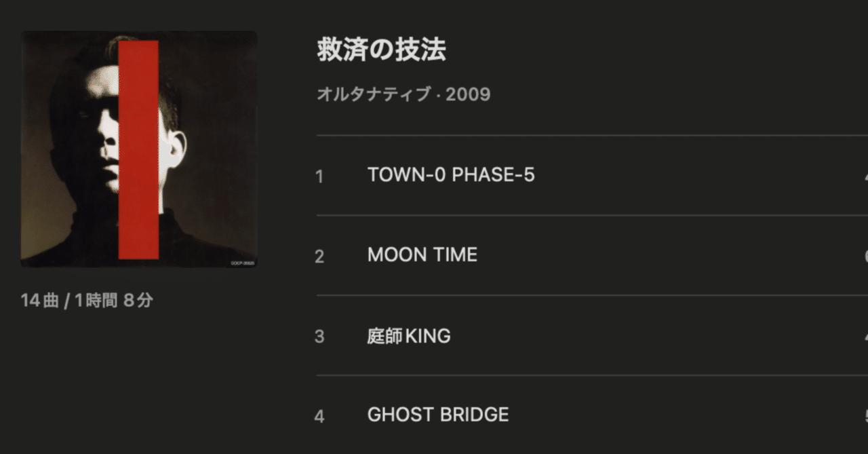Screen dimensions: 868x454
Task: Click the track number 1 to start playback
Action: pyautogui.click(x=319, y=174)
